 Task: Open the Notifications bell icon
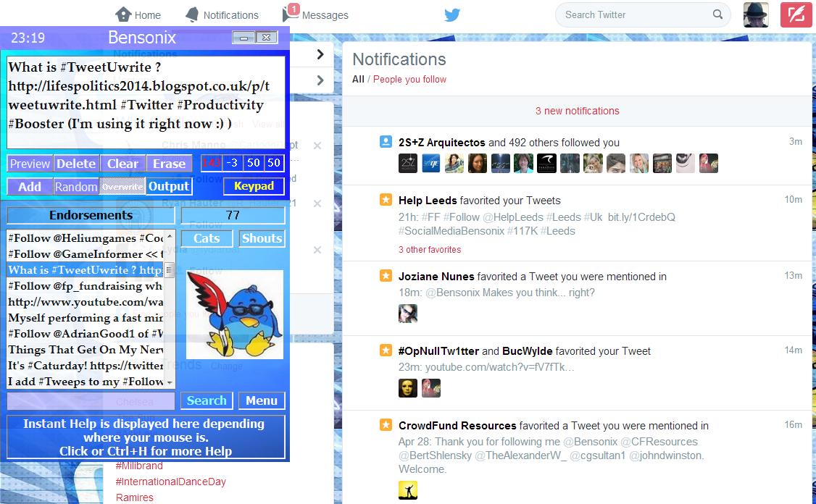click(192, 14)
